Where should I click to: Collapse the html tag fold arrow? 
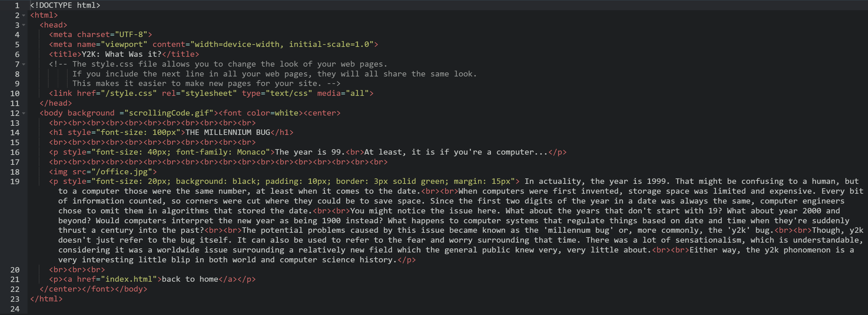click(23, 16)
